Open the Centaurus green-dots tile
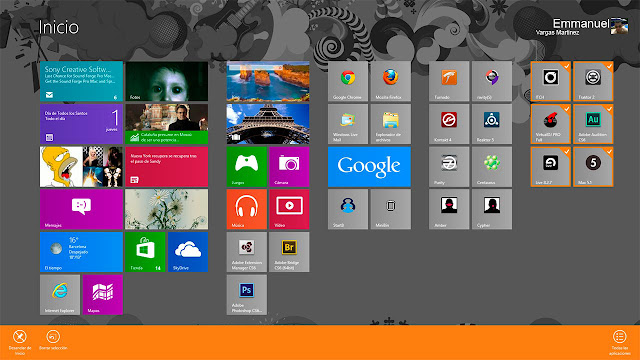 [492, 167]
